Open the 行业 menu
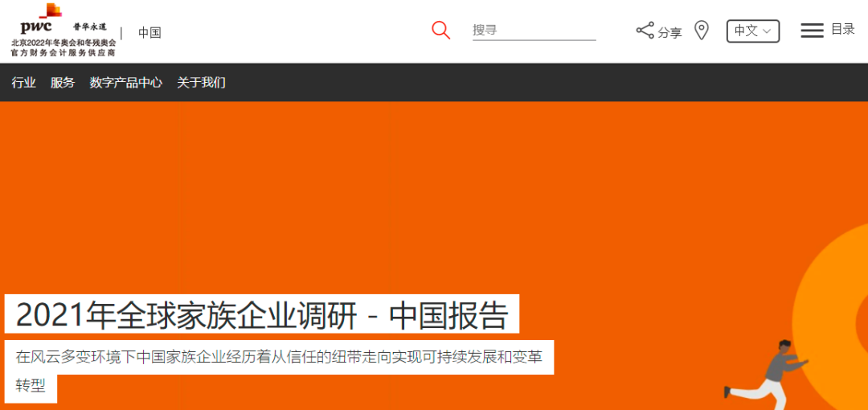The image size is (868, 410). coord(24,83)
